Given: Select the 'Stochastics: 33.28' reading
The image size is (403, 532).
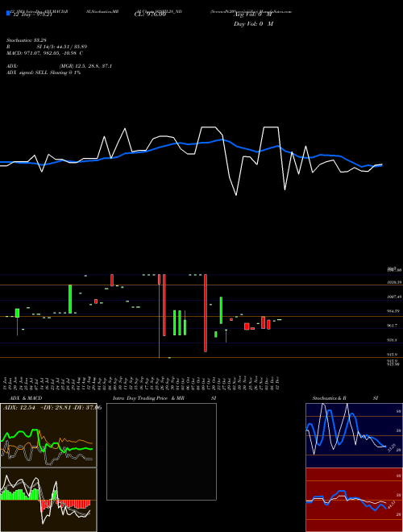Looking at the screenshot, I should pos(25,40).
